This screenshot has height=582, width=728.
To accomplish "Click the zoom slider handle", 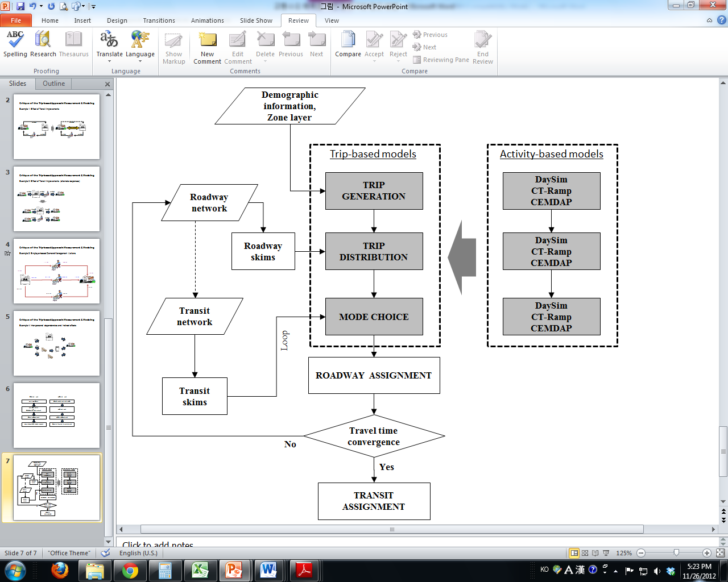I will pos(676,553).
